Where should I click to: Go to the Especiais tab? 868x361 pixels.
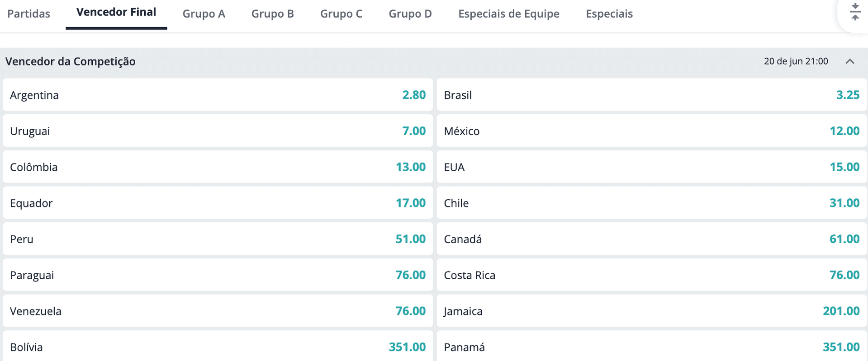pos(609,14)
